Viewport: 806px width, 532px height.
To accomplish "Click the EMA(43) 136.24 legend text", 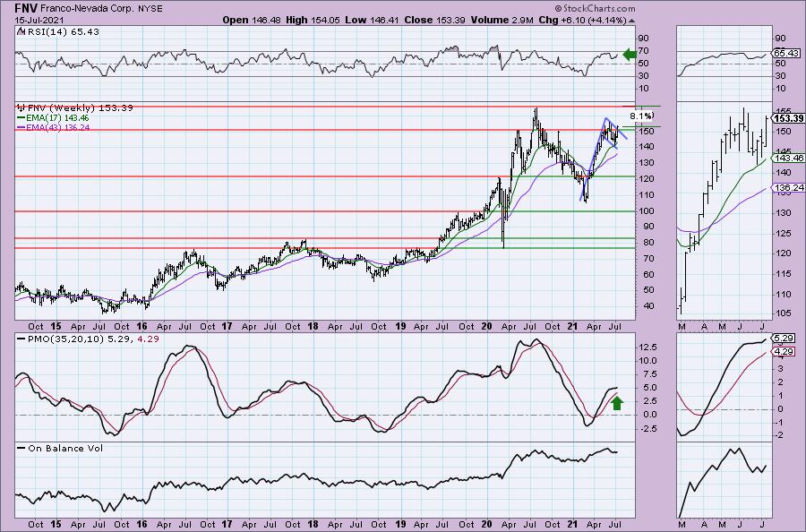I will click(x=58, y=127).
